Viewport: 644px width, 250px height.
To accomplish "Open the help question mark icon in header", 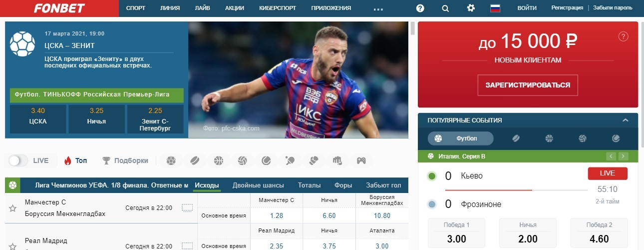I will pyautogui.click(x=420, y=8).
